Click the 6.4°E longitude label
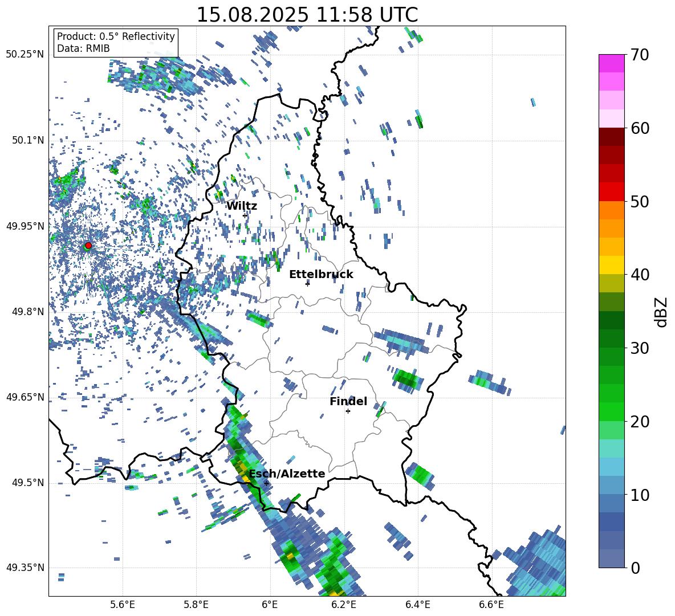 [x=417, y=605]
